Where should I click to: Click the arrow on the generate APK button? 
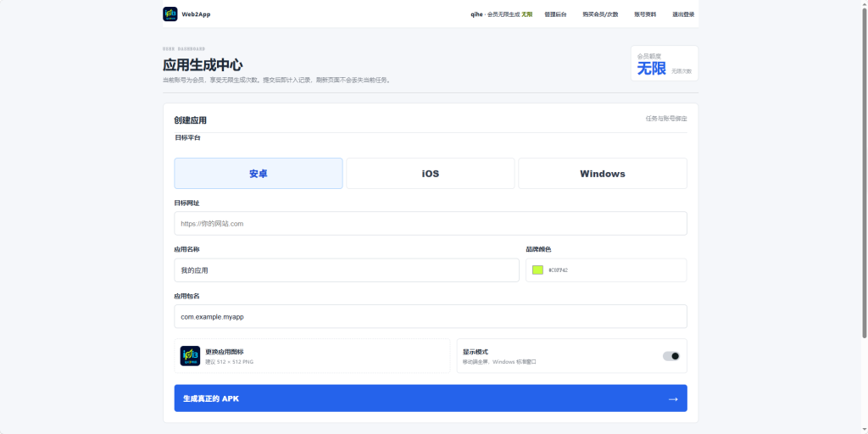pyautogui.click(x=673, y=399)
